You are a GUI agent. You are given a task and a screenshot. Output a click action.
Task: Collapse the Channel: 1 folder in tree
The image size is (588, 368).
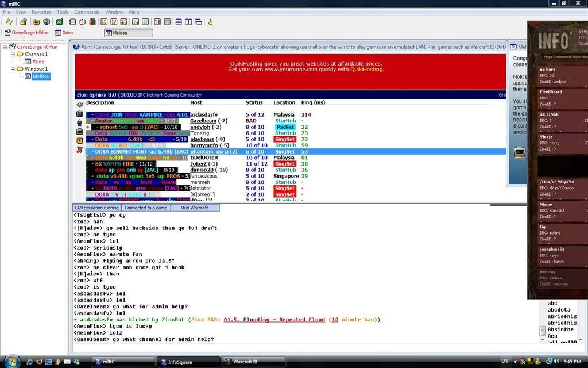point(13,54)
